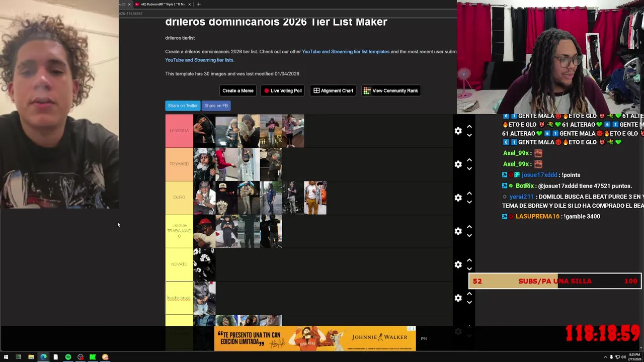Click the microphone tray icon
644x362 pixels.
pyautogui.click(x=611, y=357)
